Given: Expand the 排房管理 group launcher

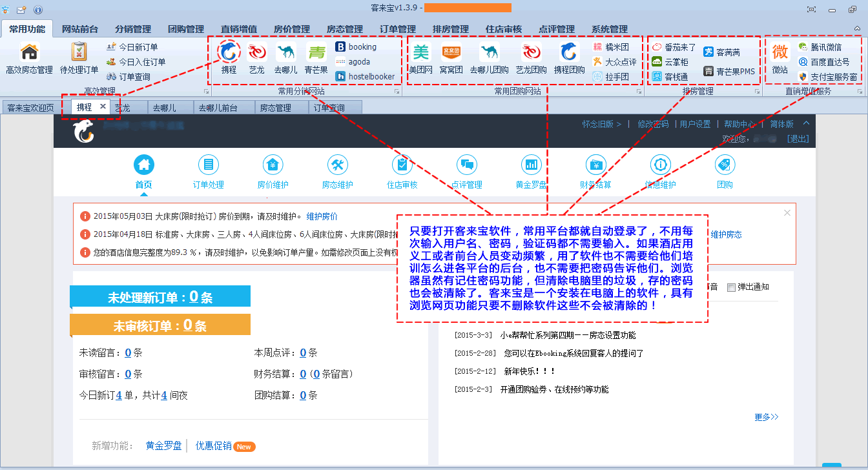Looking at the screenshot, I should click(x=756, y=92).
